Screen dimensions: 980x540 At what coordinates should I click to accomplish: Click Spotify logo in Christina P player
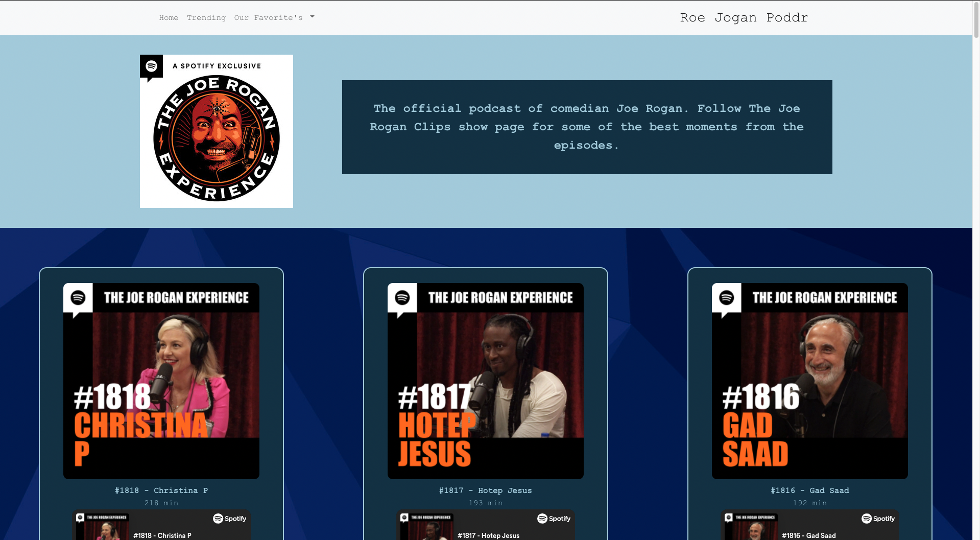(x=230, y=519)
